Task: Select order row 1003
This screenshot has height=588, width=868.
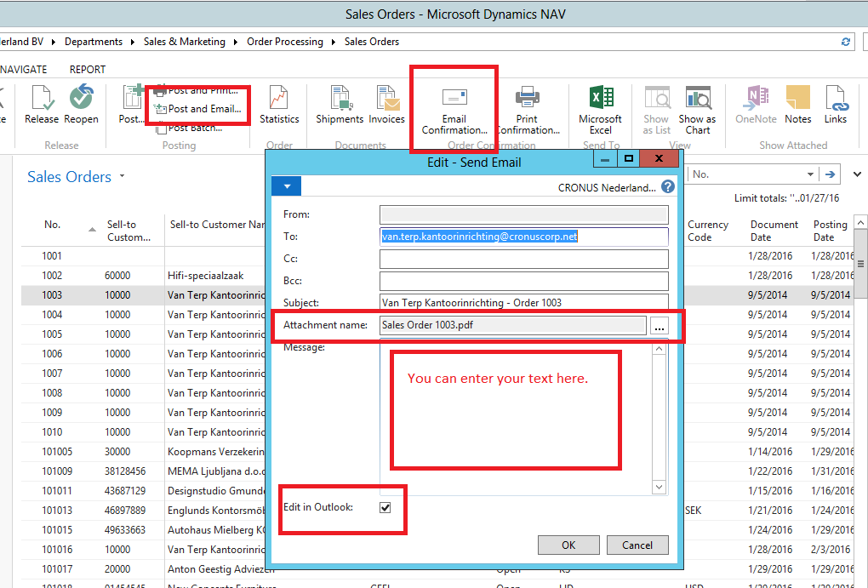Action: click(143, 295)
